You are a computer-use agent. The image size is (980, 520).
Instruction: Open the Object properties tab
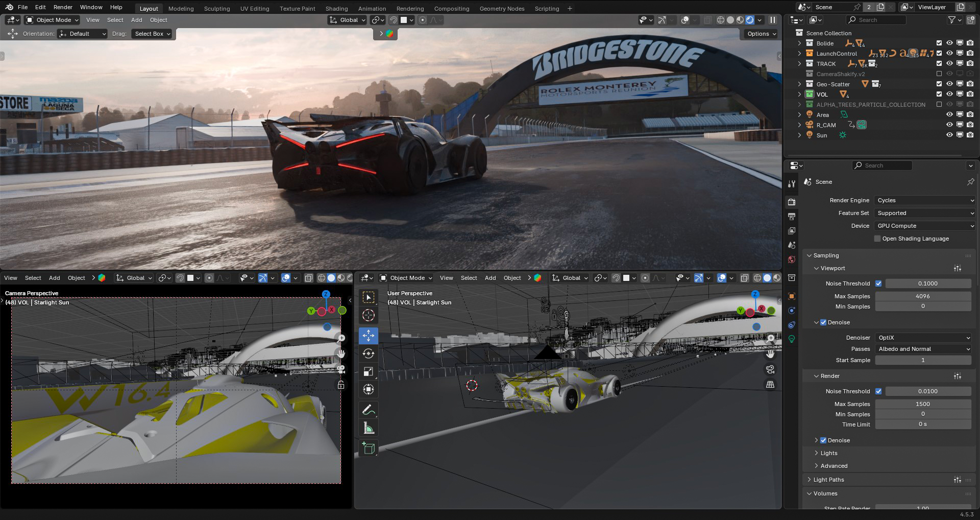pyautogui.click(x=792, y=296)
